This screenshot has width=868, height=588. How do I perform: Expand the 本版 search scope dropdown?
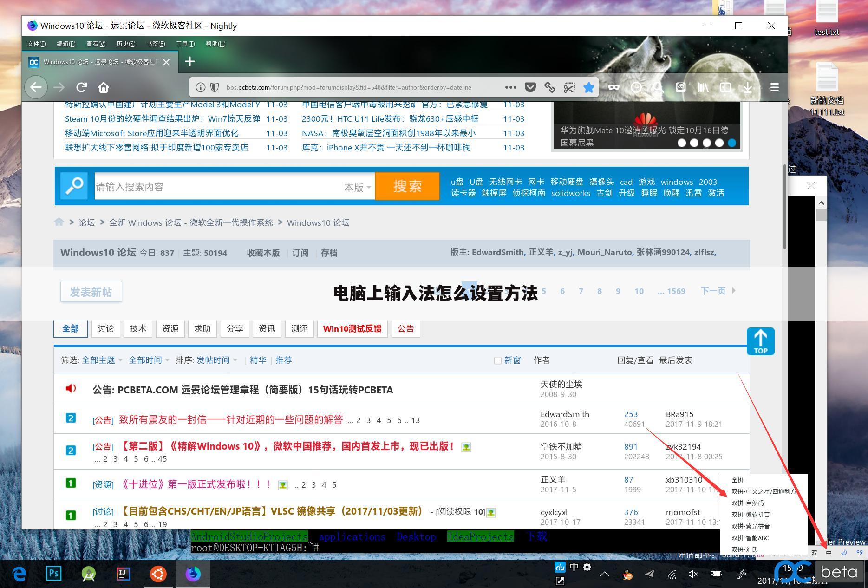click(x=358, y=187)
